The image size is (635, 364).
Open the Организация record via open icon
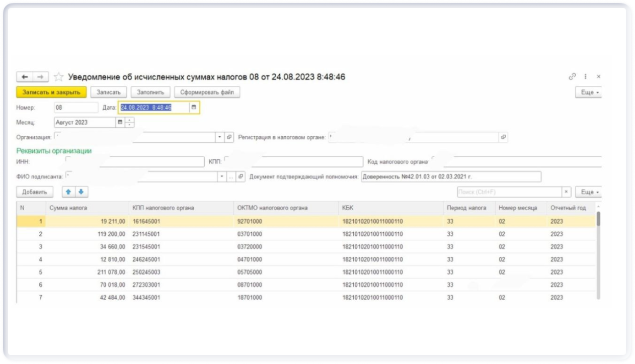[x=229, y=137]
